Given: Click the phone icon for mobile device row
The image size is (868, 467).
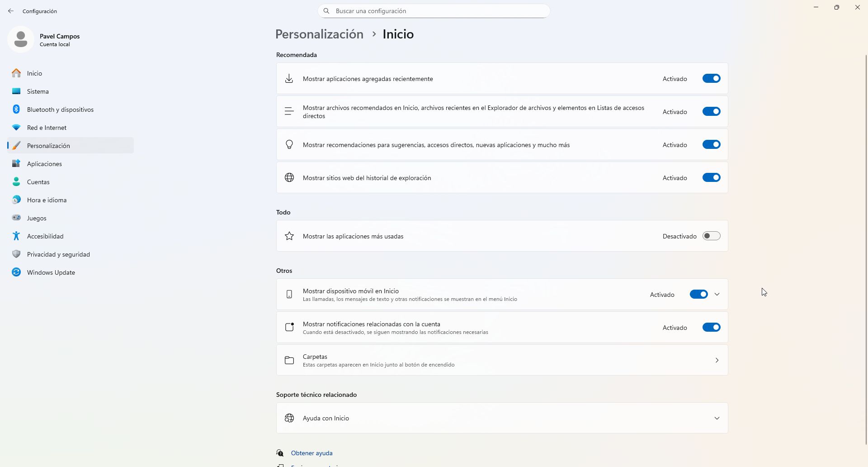Looking at the screenshot, I should pos(289,295).
